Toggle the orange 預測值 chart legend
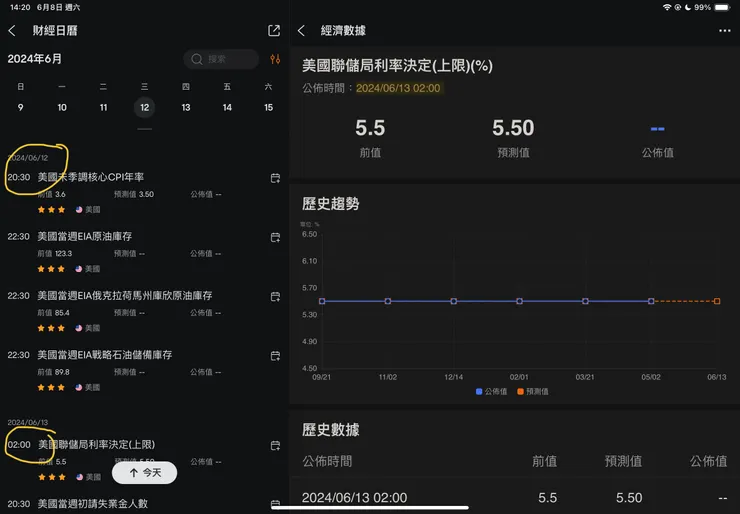This screenshot has width=740, height=514. [533, 391]
